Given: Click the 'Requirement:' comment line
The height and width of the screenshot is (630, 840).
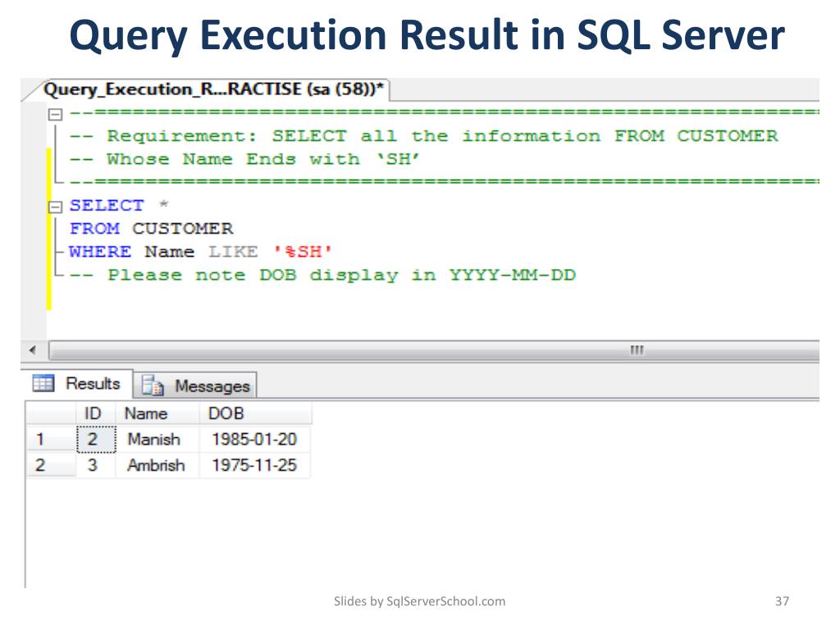Looking at the screenshot, I should [x=424, y=136].
